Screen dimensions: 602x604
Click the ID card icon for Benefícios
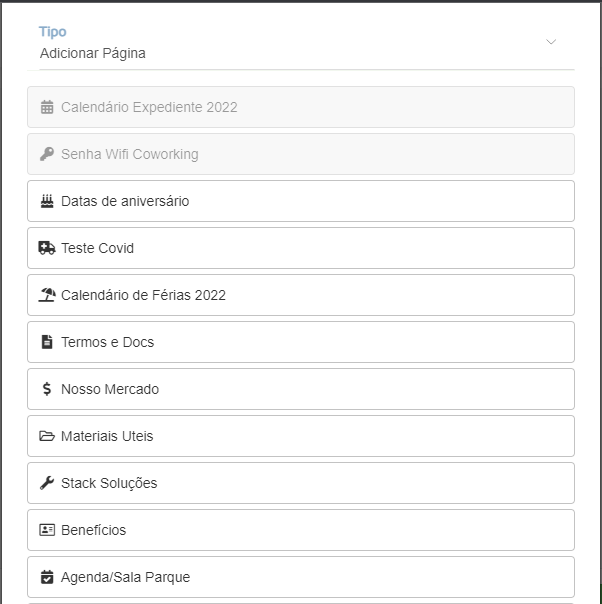pyautogui.click(x=47, y=530)
